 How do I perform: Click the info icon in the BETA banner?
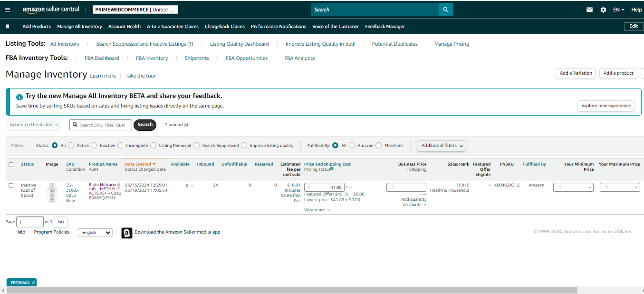click(19, 97)
